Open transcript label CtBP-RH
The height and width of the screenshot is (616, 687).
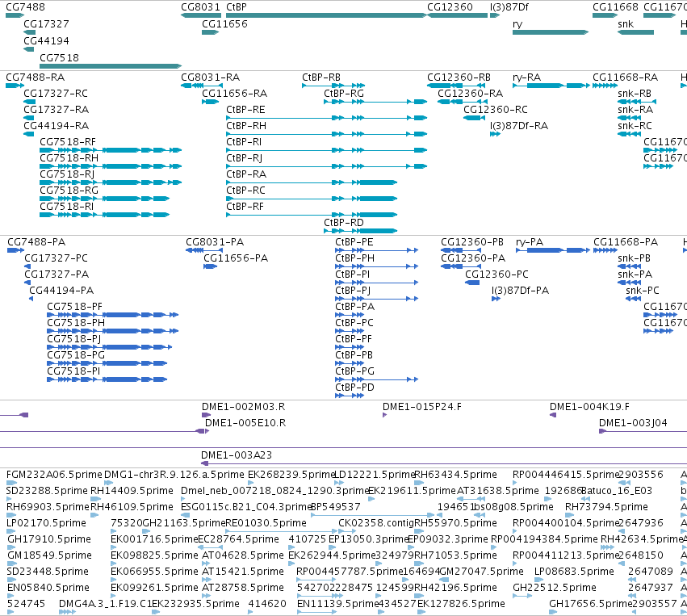pyautogui.click(x=246, y=126)
